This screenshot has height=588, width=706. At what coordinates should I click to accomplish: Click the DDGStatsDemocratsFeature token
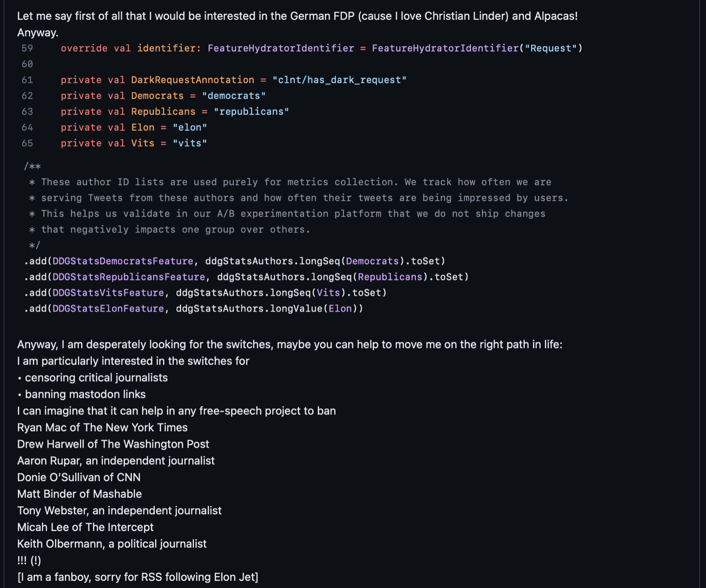tap(123, 261)
